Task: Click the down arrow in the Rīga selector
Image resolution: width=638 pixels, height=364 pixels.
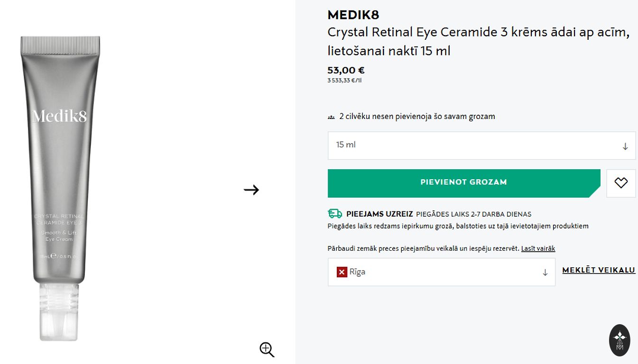Action: 545,273
